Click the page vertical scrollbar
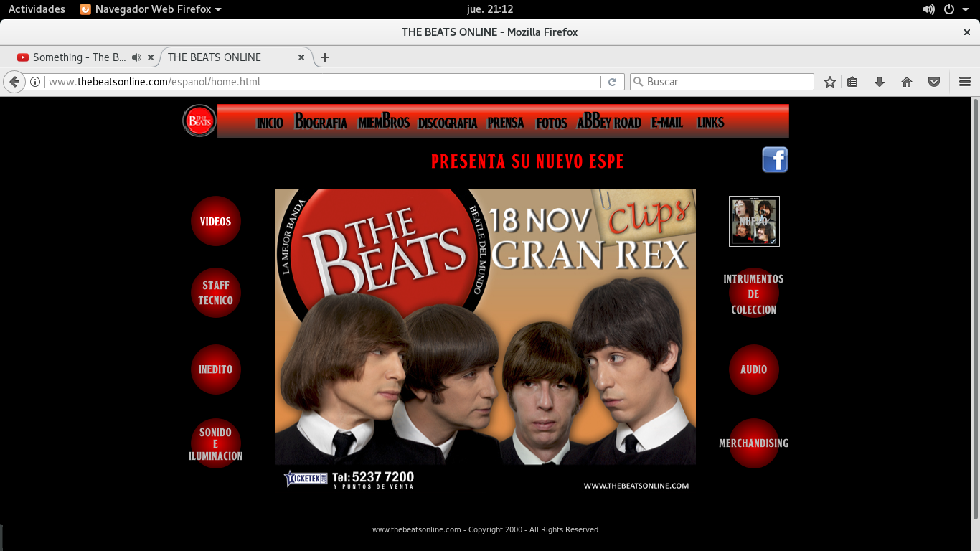 pos(975,309)
